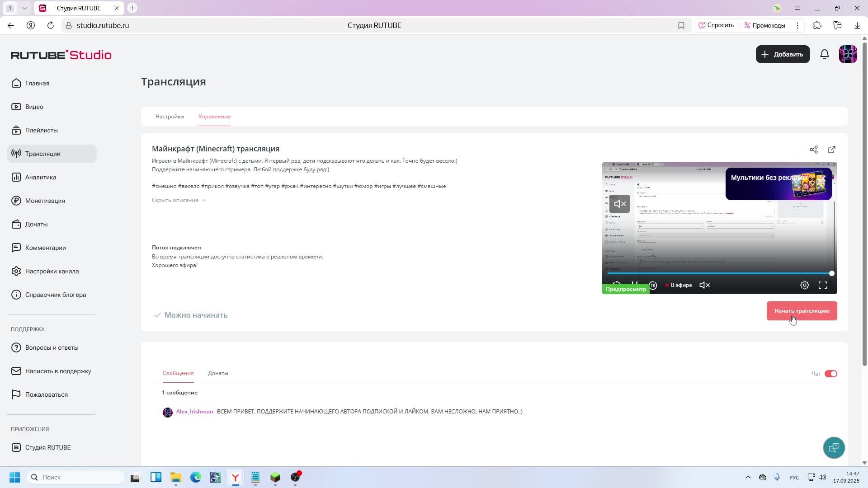
Task: Open stream in new window icon
Action: [x=831, y=150]
